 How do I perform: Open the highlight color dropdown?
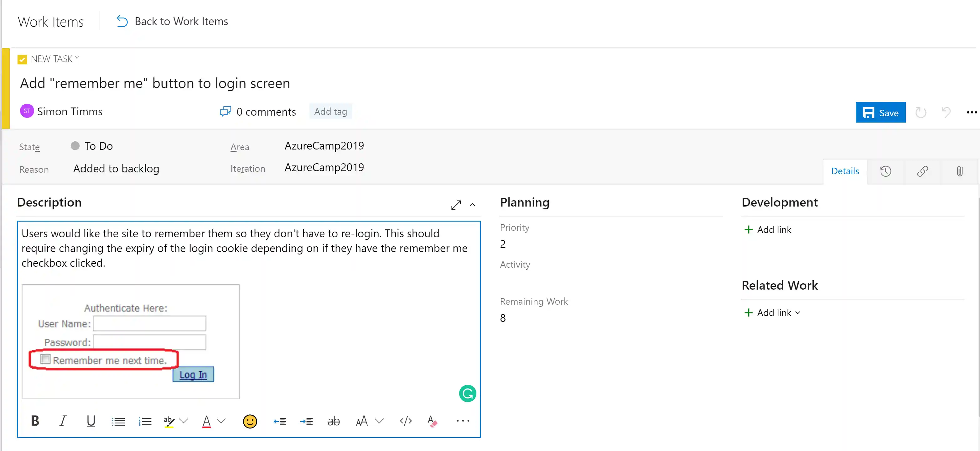click(184, 421)
